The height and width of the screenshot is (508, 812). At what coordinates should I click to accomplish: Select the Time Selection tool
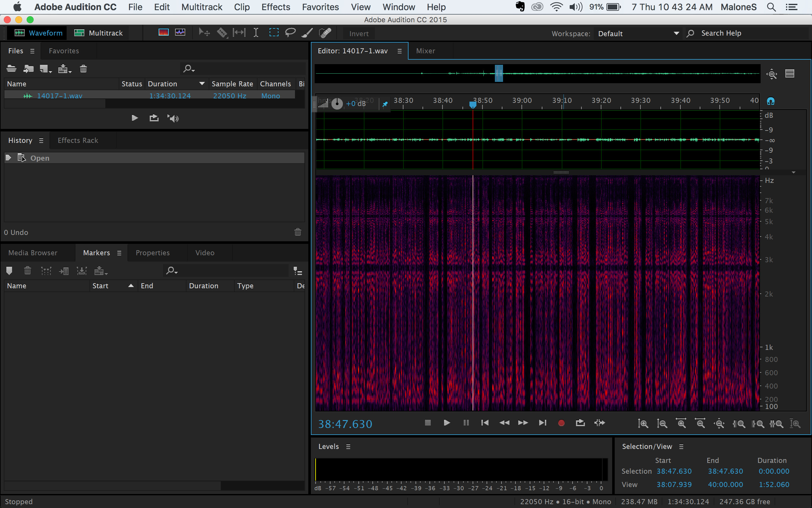tap(256, 33)
